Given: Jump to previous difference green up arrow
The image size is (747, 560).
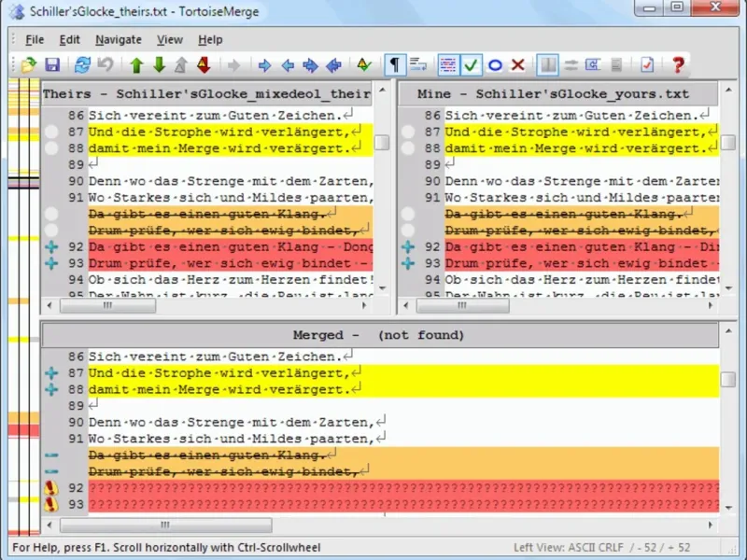Looking at the screenshot, I should [136, 64].
